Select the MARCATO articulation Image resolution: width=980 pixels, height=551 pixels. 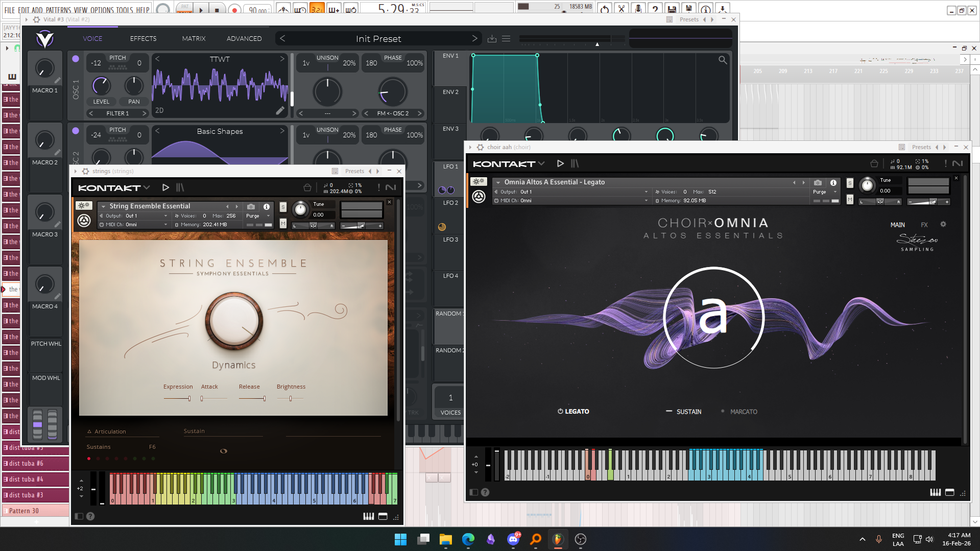click(x=743, y=412)
